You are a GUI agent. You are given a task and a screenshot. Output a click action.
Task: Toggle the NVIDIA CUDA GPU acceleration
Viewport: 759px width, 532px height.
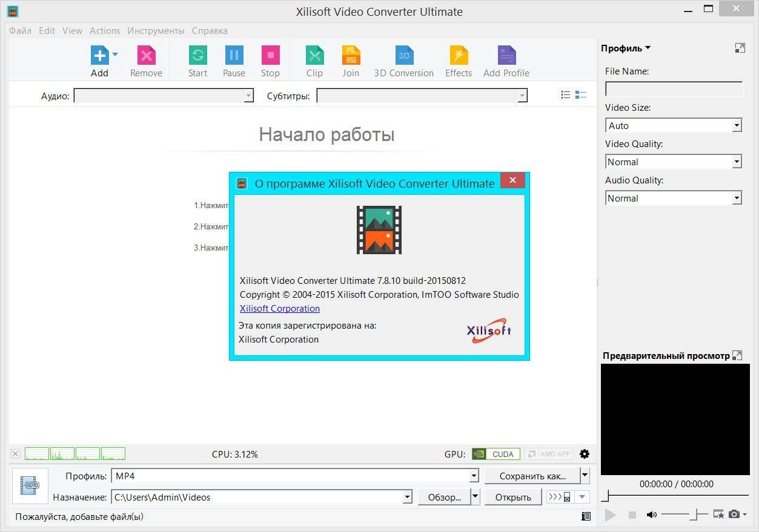[x=496, y=454]
